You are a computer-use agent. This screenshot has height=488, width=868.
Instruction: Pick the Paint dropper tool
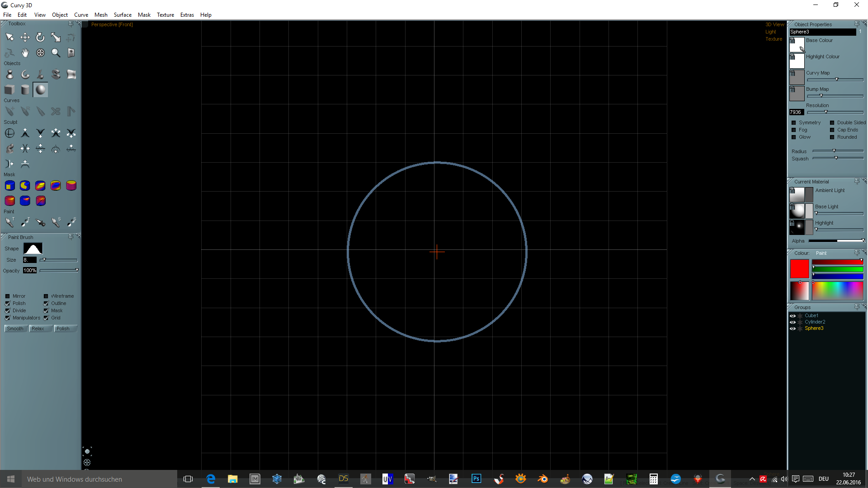pos(40,222)
